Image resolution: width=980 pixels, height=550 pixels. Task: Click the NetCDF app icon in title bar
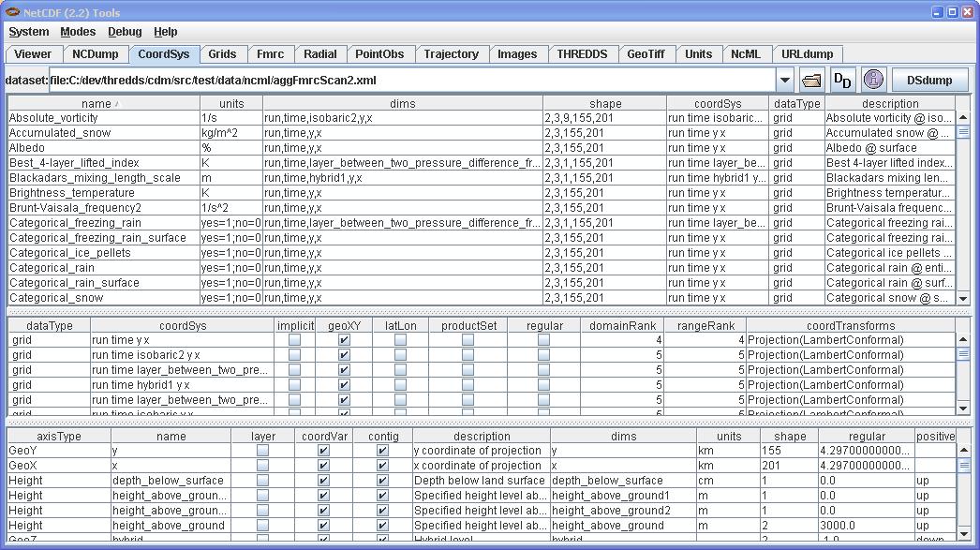12,12
